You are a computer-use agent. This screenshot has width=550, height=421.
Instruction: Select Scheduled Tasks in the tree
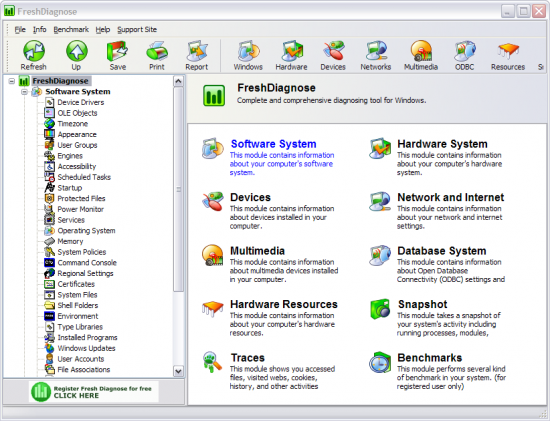[x=84, y=177]
